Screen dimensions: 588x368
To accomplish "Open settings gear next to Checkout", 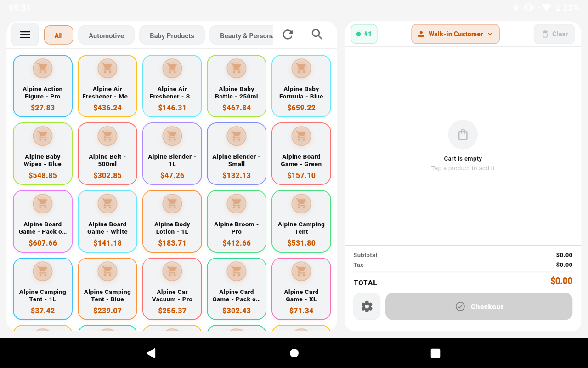I will point(367,306).
